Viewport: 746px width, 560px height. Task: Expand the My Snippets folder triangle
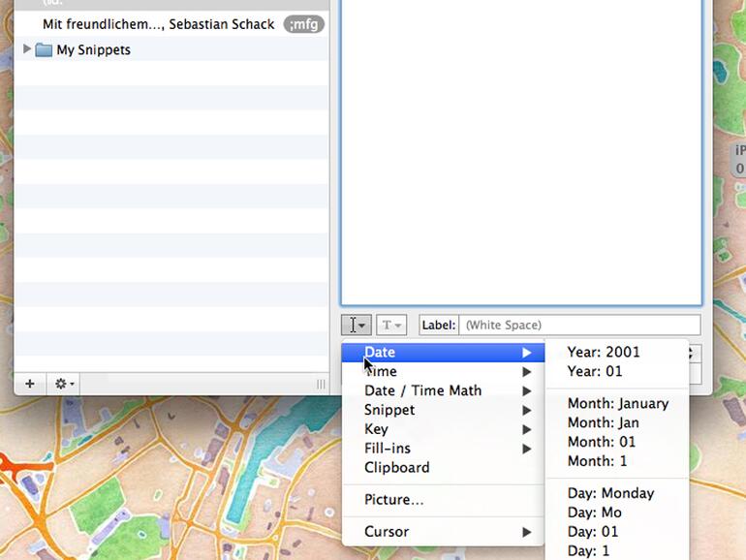(27, 48)
